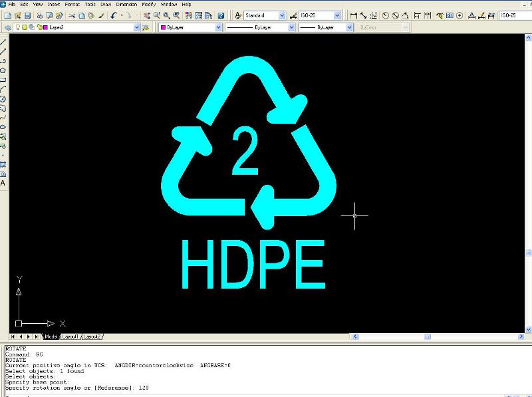Click the horizontal scrollbar left arrow
This screenshot has width=532, height=397.
[x=355, y=336]
